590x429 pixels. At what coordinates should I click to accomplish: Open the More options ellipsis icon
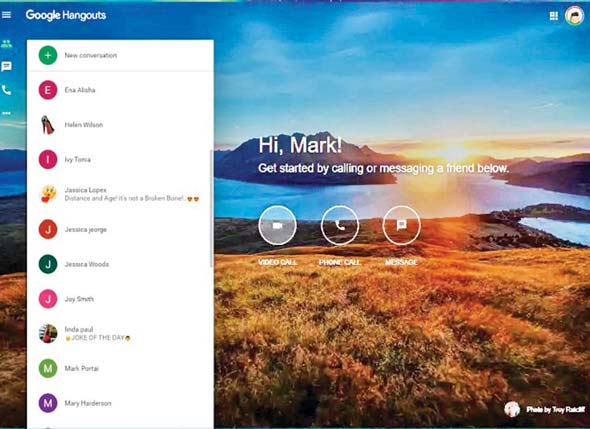pyautogui.click(x=6, y=113)
